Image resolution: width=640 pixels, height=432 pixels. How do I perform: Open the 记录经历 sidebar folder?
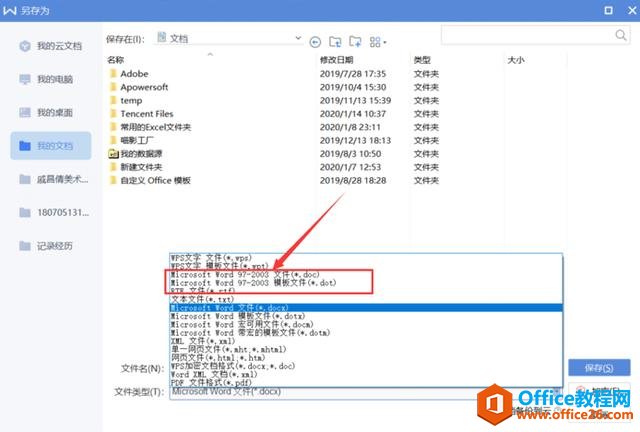pyautogui.click(x=51, y=246)
